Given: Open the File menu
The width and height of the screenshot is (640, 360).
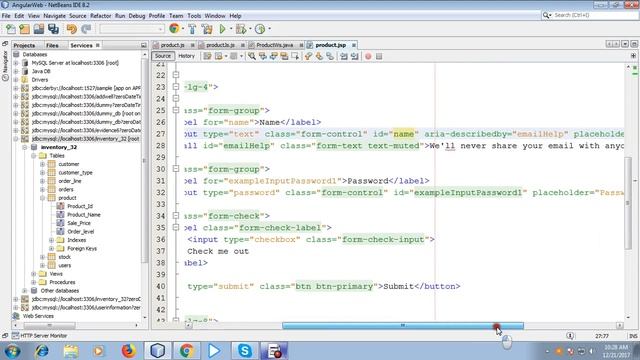Looking at the screenshot, I should point(6,16).
